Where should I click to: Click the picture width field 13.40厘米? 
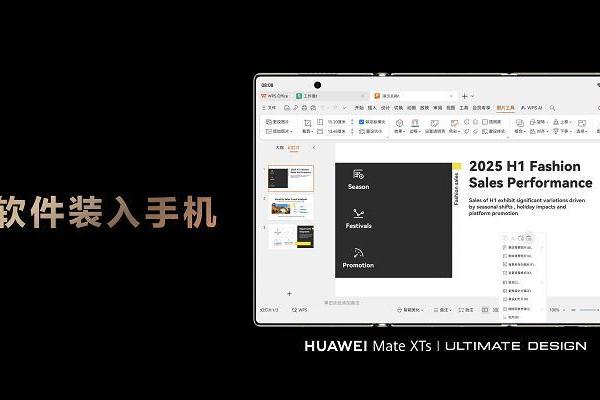click(337, 131)
